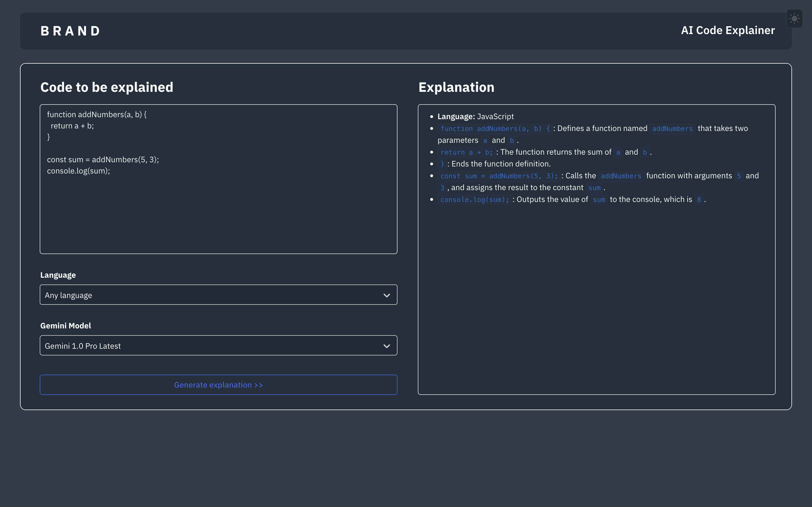Click the 'console.log(sum);' line in textarea
The image size is (812, 507).
tap(78, 171)
